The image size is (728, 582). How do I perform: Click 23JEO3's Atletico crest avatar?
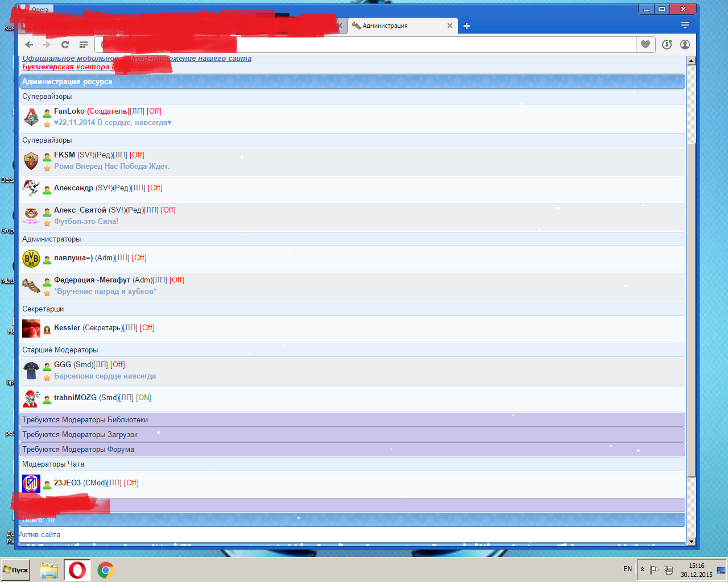[31, 484]
